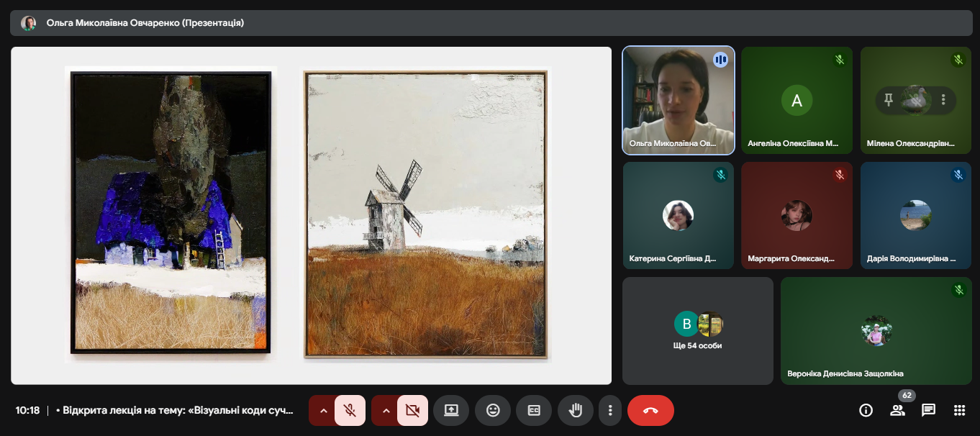Open the emoji reactions icon
Image resolution: width=980 pixels, height=436 pixels.
(493, 411)
